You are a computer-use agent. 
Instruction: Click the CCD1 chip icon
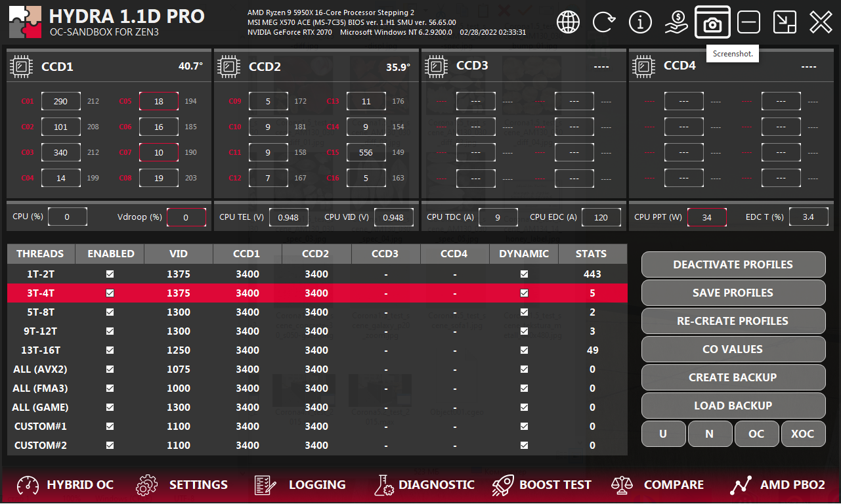(x=22, y=66)
